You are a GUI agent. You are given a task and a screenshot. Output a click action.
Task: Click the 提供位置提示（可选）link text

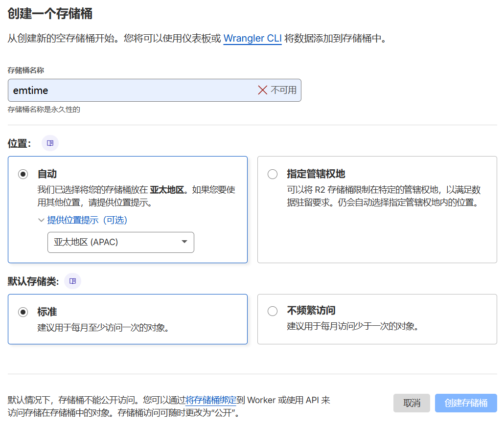point(87,221)
